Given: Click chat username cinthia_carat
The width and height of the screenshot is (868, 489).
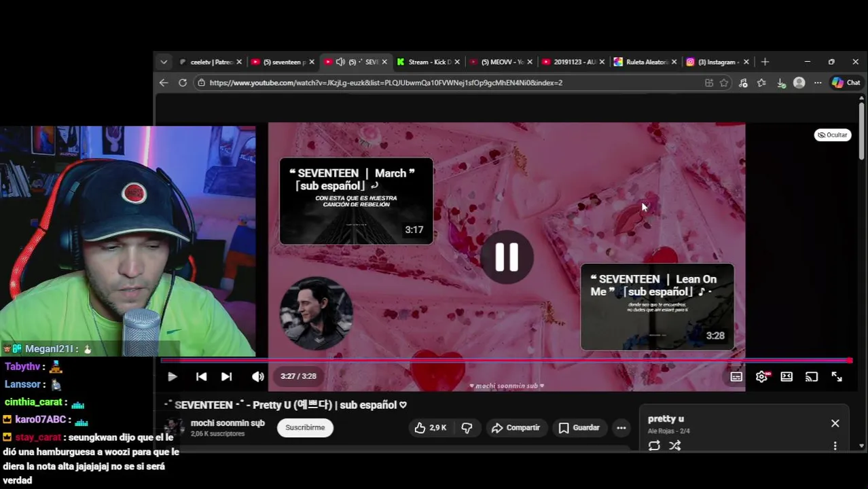Looking at the screenshot, I should 33,402.
